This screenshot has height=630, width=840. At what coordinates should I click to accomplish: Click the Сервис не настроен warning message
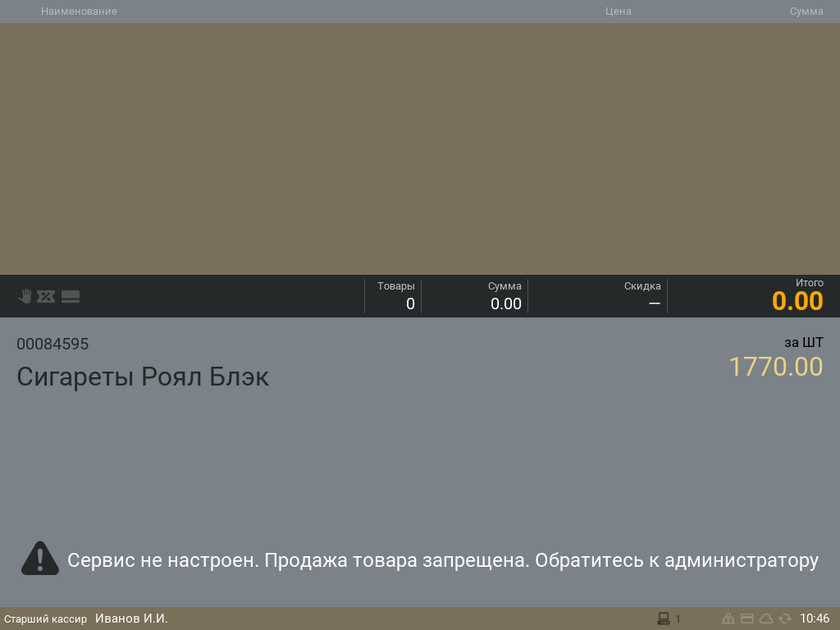(x=442, y=560)
